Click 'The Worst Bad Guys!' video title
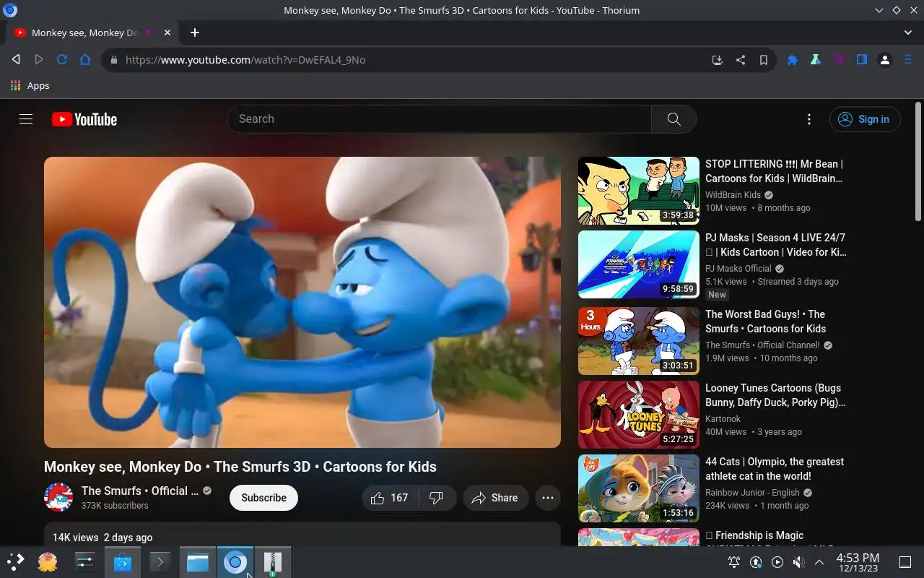The height and width of the screenshot is (578, 924). pos(766,322)
